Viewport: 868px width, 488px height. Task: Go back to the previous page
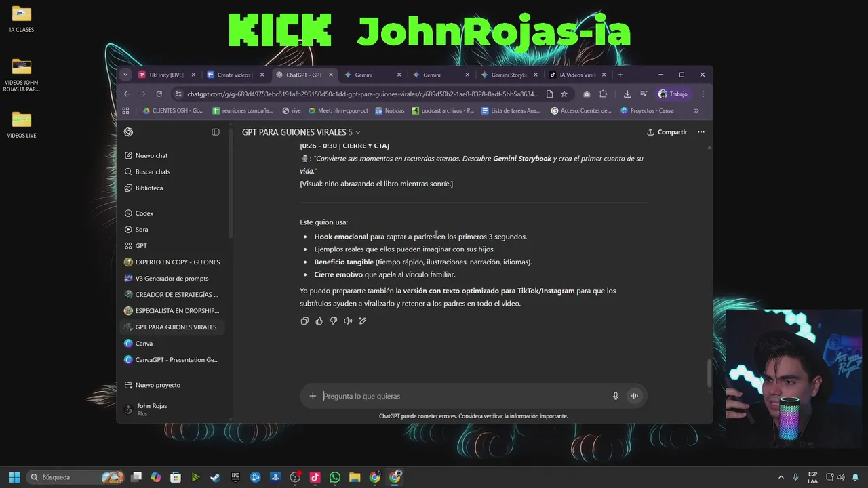pyautogui.click(x=127, y=94)
